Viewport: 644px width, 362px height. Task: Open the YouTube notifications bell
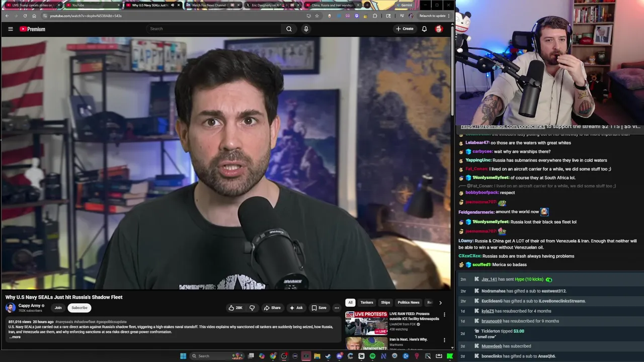click(x=424, y=29)
